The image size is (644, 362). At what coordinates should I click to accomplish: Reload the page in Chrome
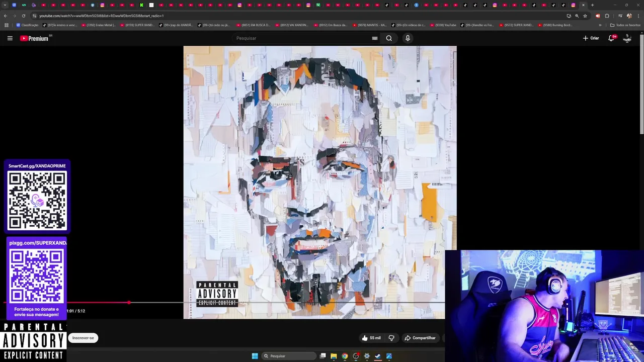coord(23,16)
